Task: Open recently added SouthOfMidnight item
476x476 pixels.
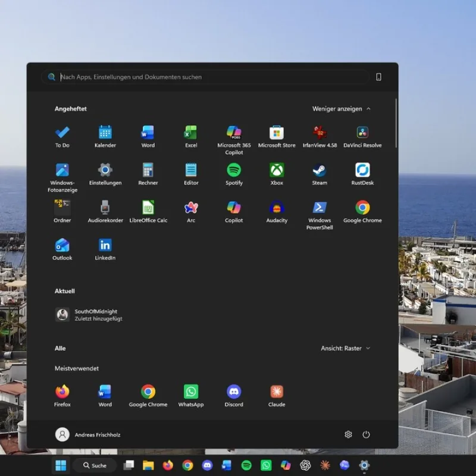Action: 89,315
